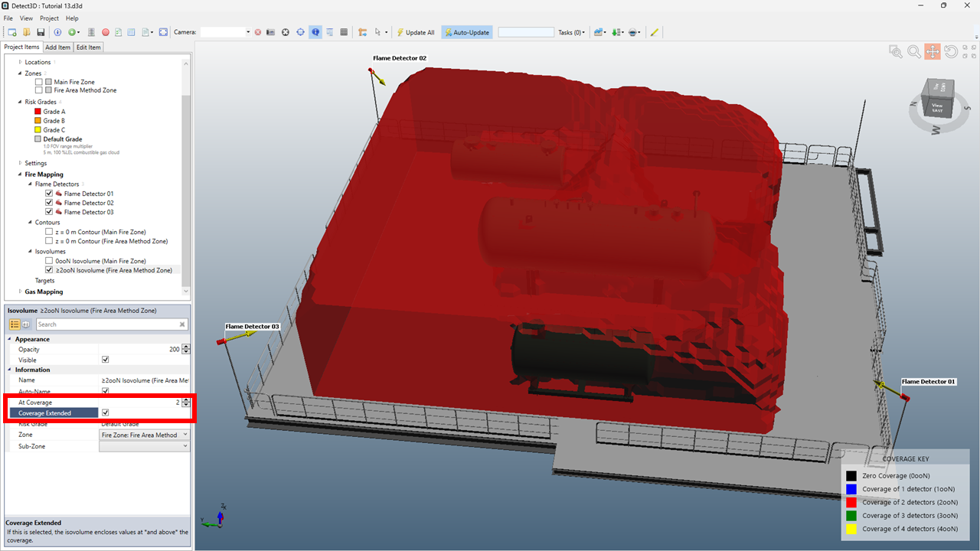Screen dimensions: 980x551
Task: Toggle visibility of Flame Detector 02 checkbox
Action: click(x=49, y=202)
